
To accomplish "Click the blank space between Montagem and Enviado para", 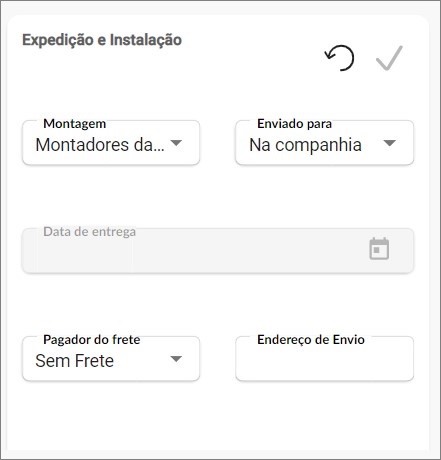I will coord(218,143).
